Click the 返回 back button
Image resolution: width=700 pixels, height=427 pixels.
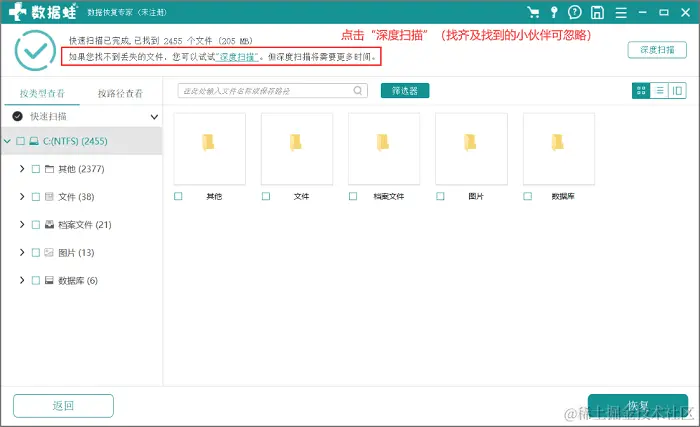[63, 406]
